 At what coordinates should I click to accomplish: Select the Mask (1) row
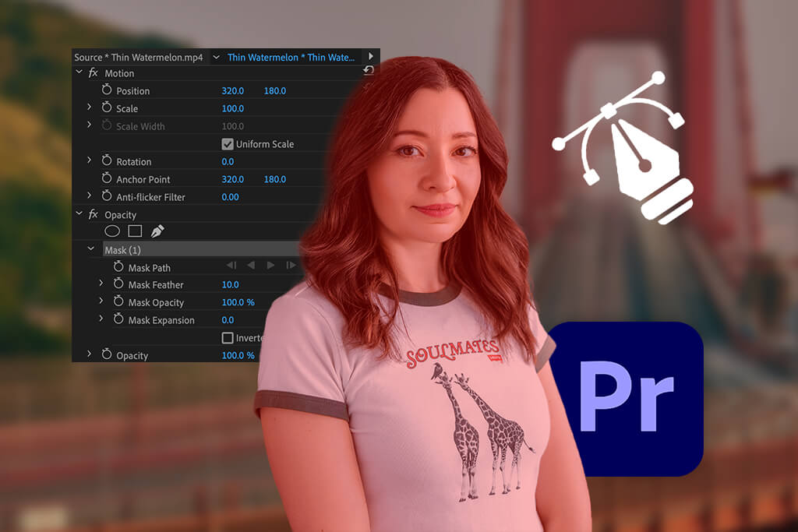point(201,250)
